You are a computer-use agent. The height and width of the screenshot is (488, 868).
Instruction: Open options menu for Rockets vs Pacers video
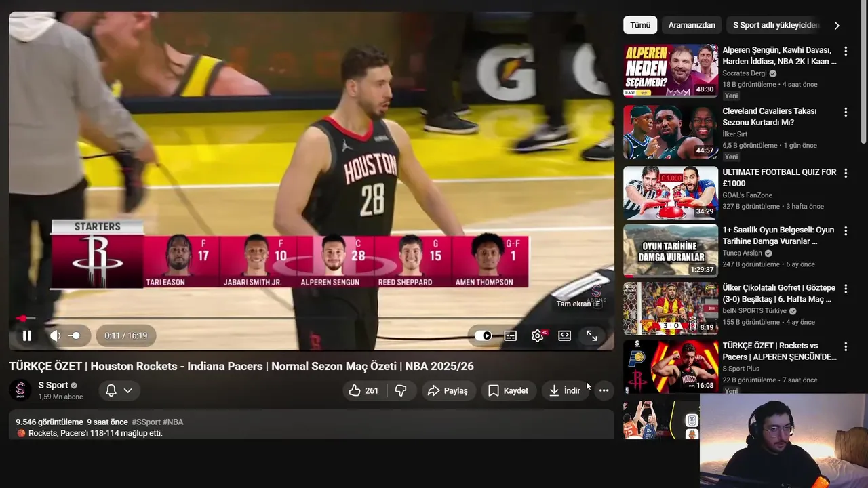click(846, 346)
